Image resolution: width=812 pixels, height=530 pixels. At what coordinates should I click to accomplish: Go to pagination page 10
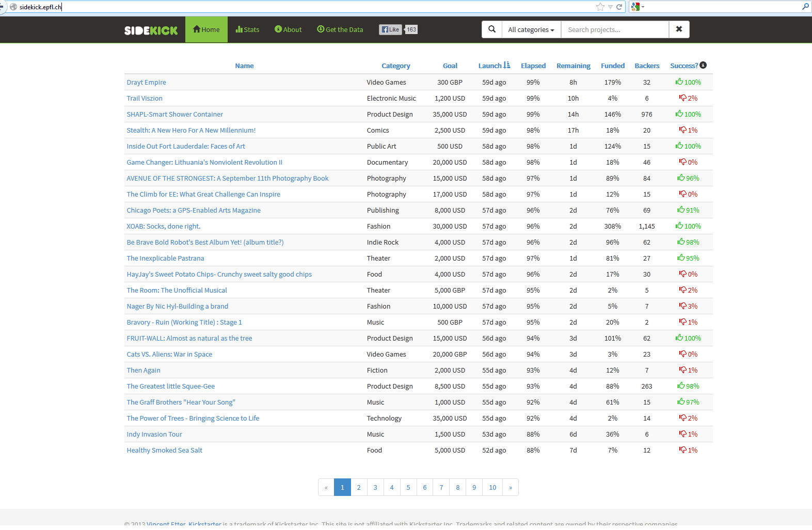click(x=492, y=487)
